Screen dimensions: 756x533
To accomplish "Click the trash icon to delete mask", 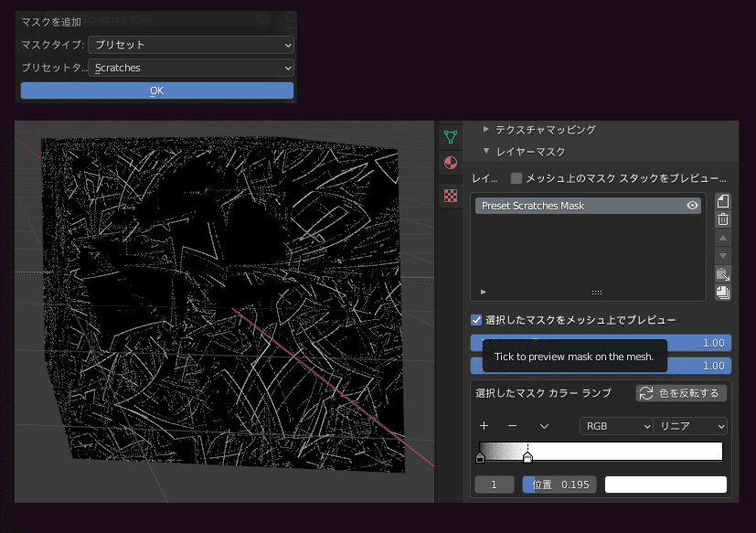I will coord(723,219).
